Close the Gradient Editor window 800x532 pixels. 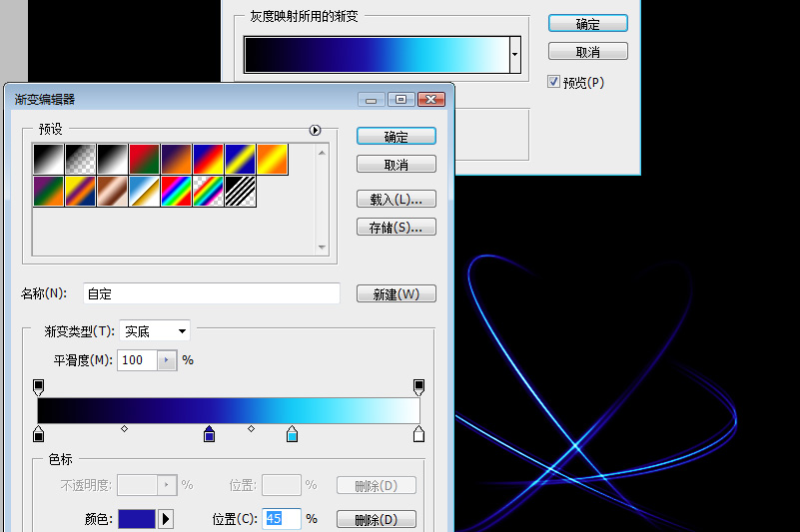click(x=431, y=100)
